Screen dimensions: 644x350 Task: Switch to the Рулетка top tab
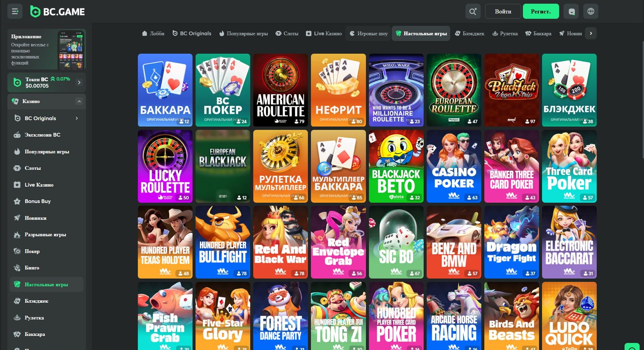(x=505, y=34)
